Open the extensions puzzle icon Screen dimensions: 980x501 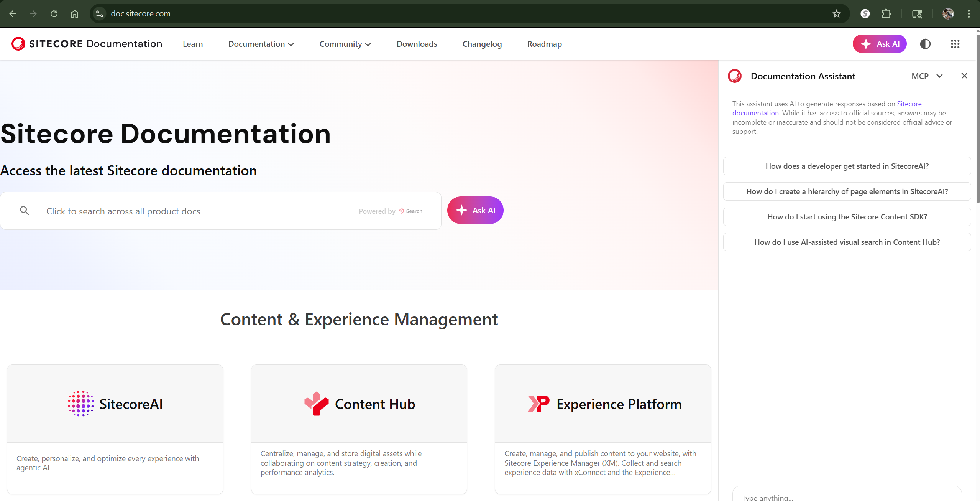(x=886, y=14)
